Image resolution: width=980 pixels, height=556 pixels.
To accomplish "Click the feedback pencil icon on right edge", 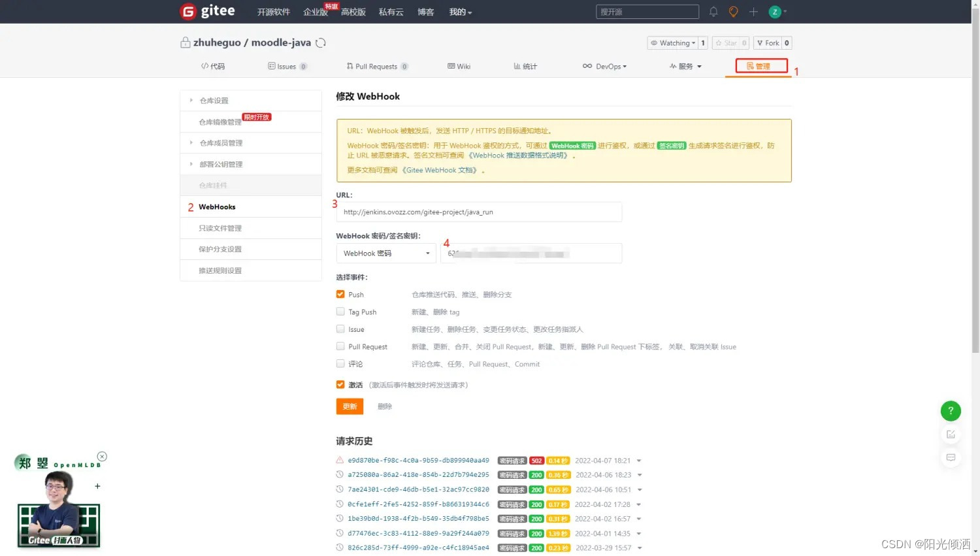I will point(951,434).
